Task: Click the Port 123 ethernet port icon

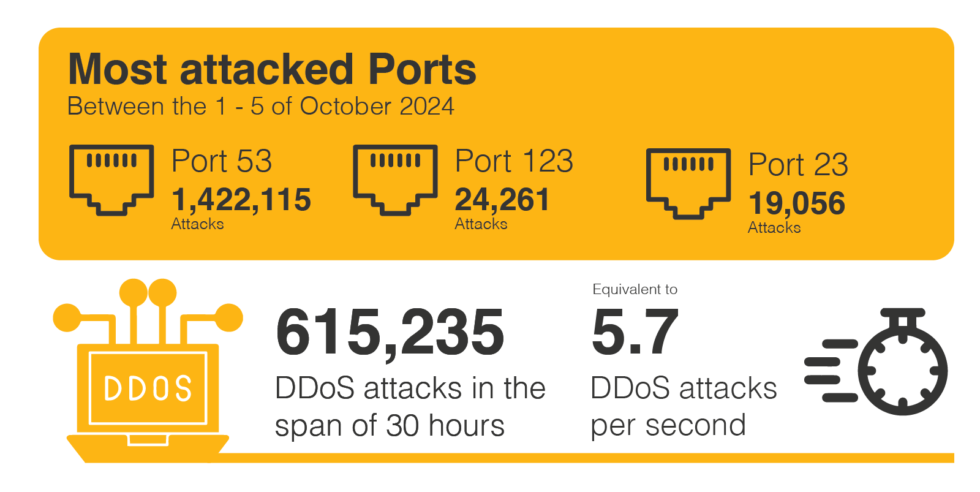Action: [395, 179]
